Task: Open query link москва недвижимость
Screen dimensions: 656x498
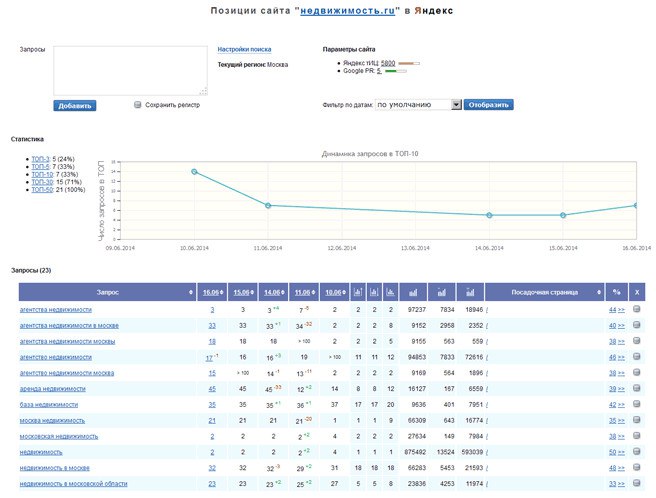Action: click(52, 421)
